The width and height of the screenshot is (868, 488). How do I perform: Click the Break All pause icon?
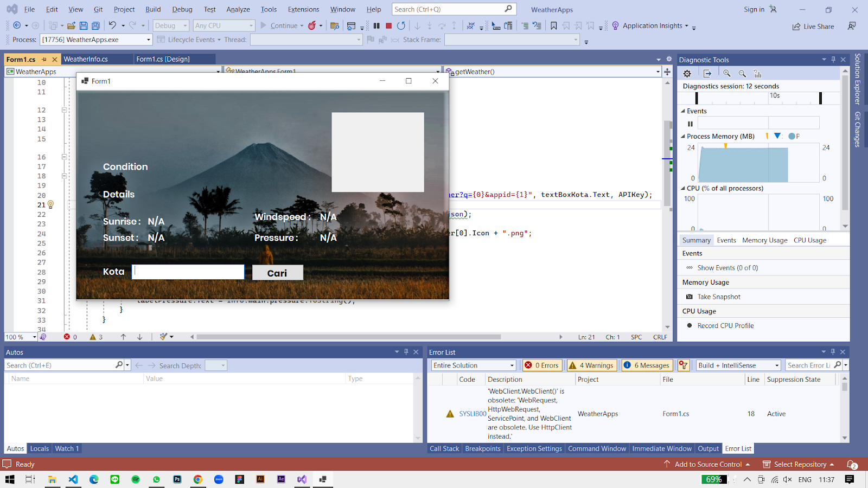[x=376, y=25]
